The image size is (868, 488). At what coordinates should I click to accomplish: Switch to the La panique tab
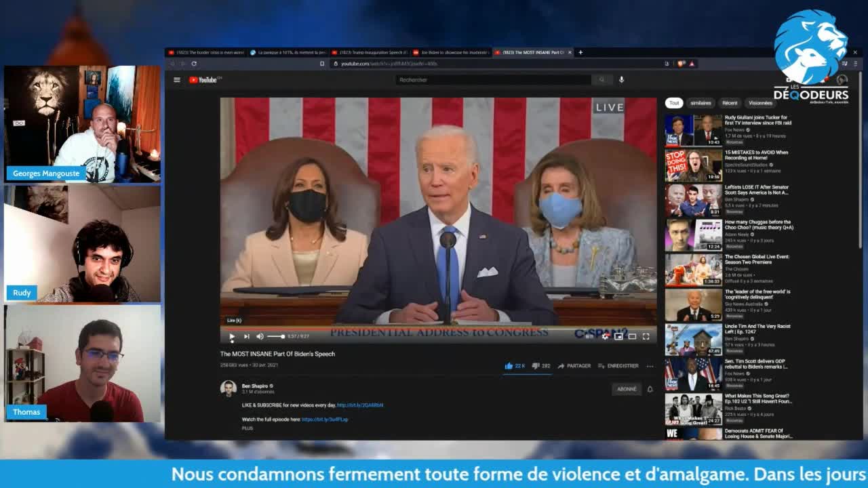tap(288, 52)
